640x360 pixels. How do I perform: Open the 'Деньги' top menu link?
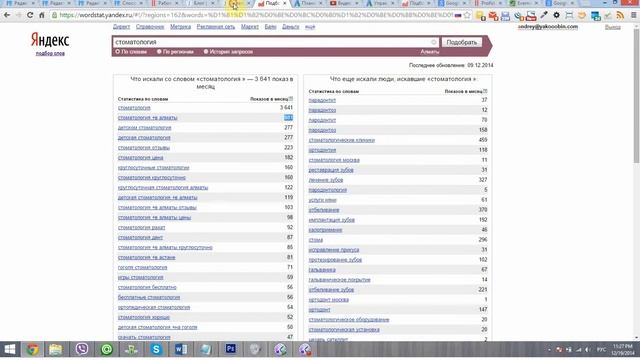[x=291, y=27]
